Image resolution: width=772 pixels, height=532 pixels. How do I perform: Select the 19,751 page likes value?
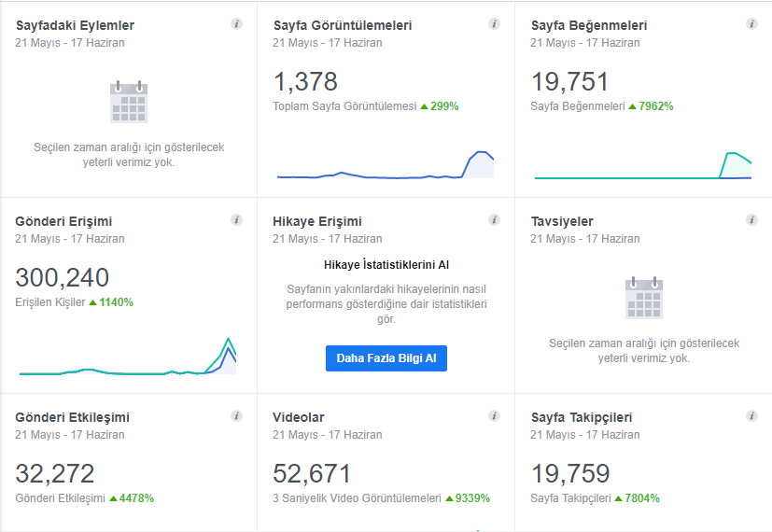pos(569,82)
